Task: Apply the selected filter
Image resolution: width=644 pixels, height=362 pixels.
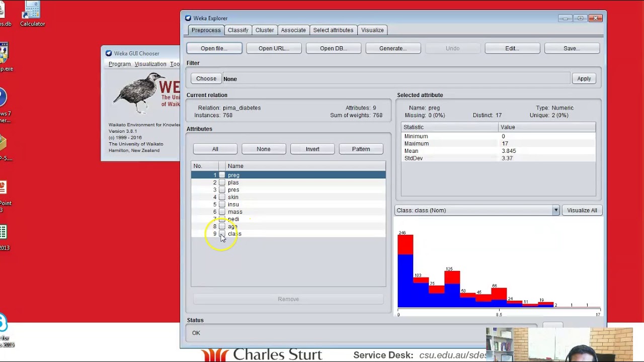Action: (x=584, y=78)
